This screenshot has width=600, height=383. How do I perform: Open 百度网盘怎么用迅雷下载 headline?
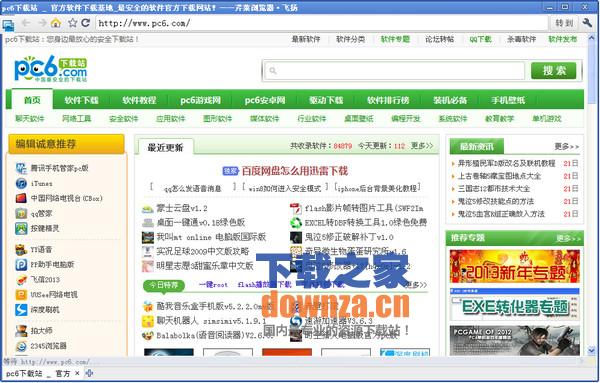[x=295, y=171]
